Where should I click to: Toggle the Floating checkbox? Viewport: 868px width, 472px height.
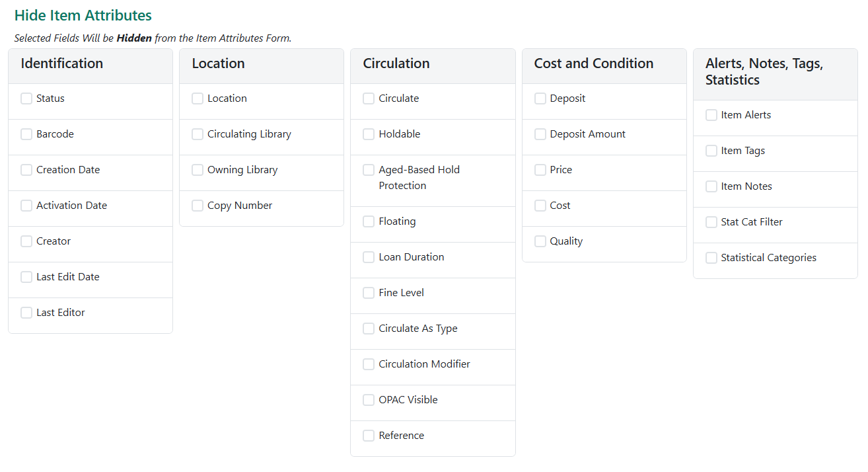(368, 221)
